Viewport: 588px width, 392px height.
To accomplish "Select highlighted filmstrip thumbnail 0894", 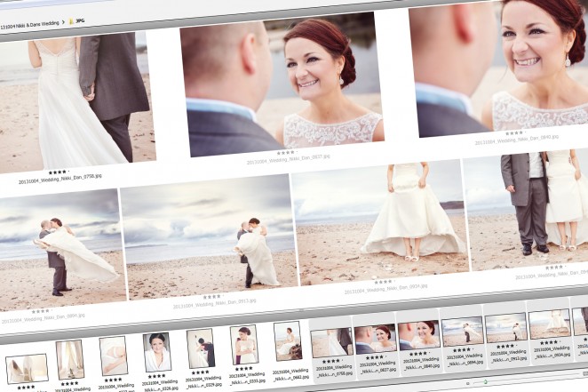I will click(463, 332).
